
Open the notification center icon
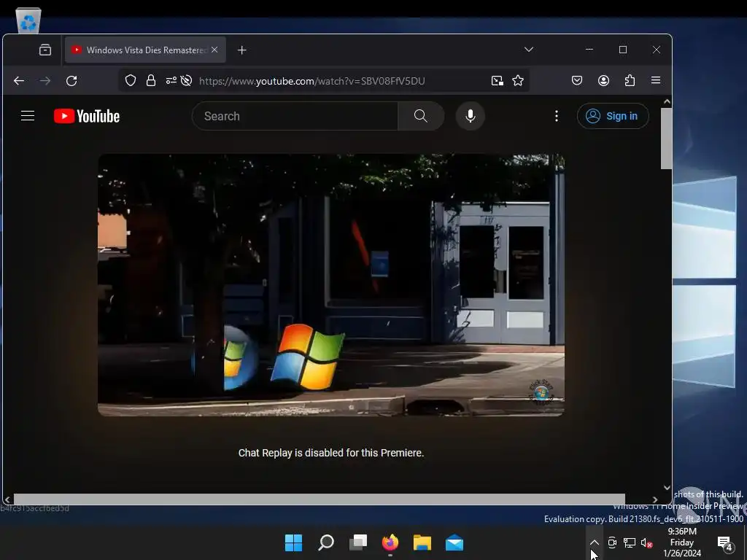724,542
